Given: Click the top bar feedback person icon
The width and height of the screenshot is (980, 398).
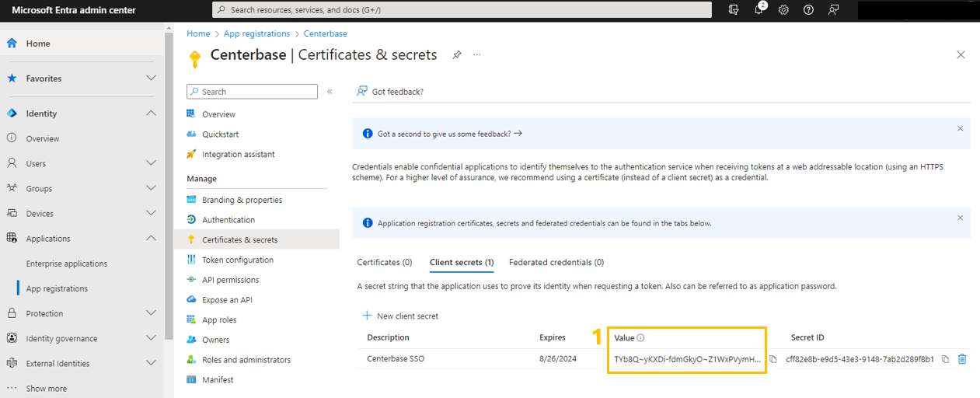Looking at the screenshot, I should pos(833,10).
